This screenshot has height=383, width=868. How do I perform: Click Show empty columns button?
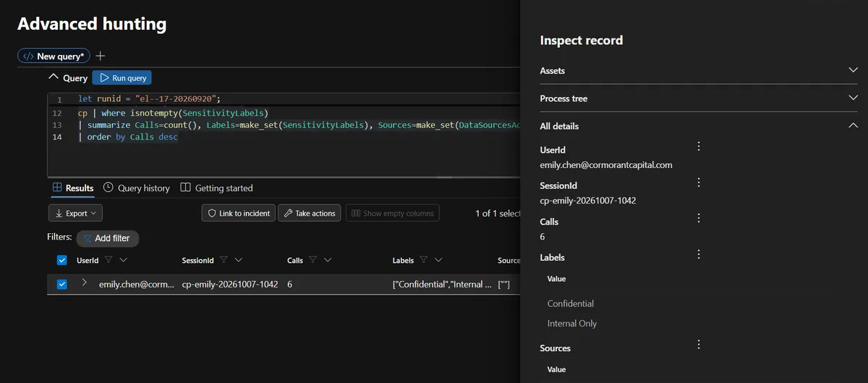tap(393, 214)
